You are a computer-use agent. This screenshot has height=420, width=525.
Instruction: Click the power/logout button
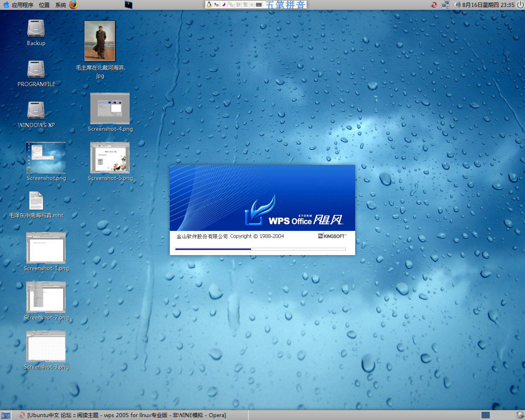520,5
